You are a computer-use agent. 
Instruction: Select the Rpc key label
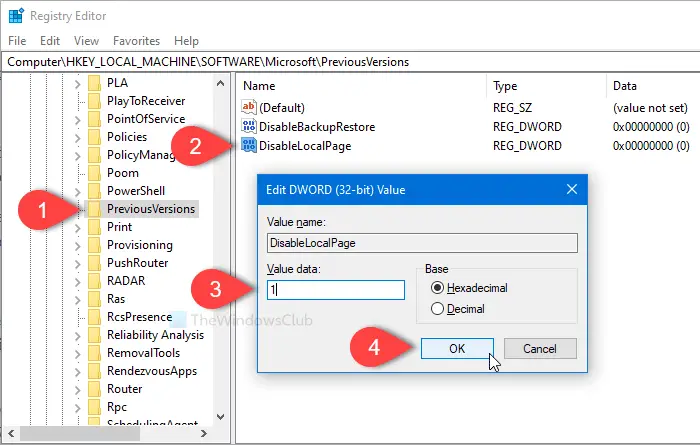click(117, 407)
